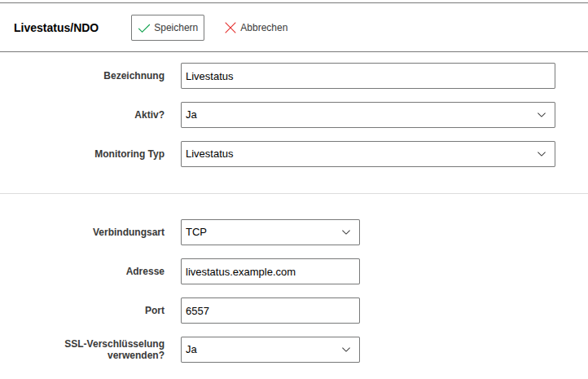Image resolution: width=588 pixels, height=379 pixels.
Task: Click the Port label
Action: point(154,311)
